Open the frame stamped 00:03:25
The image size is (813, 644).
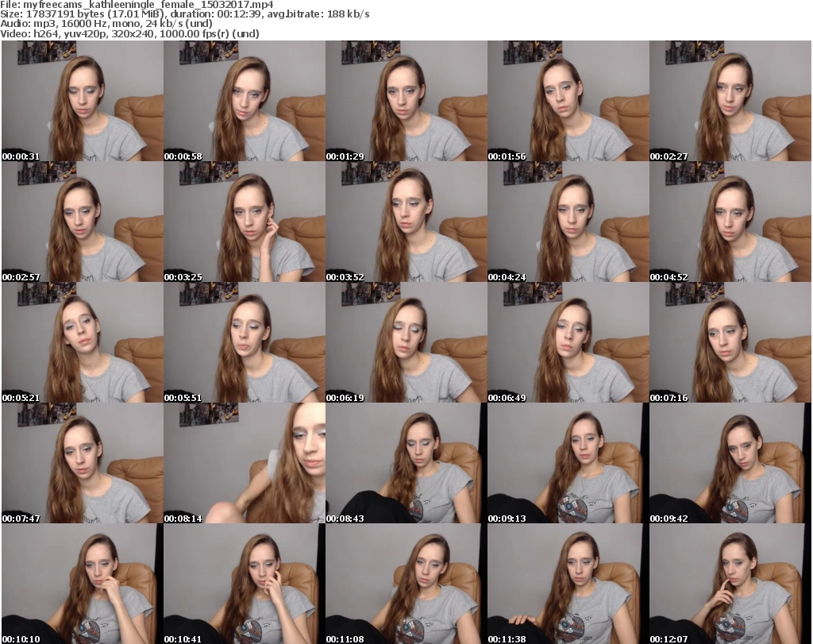point(245,222)
